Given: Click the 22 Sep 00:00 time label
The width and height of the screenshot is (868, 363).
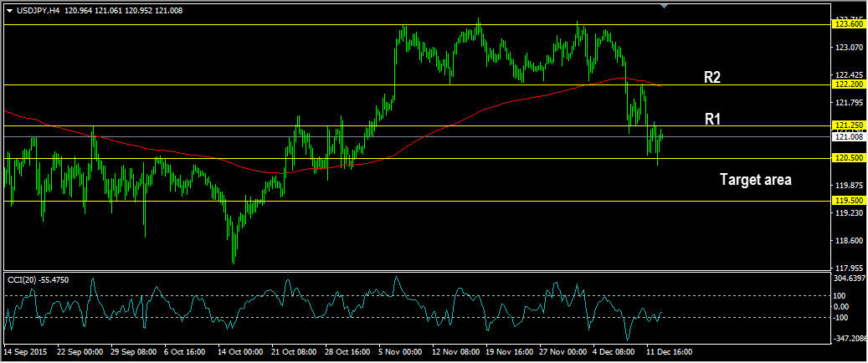Looking at the screenshot, I should pyautogui.click(x=80, y=351).
